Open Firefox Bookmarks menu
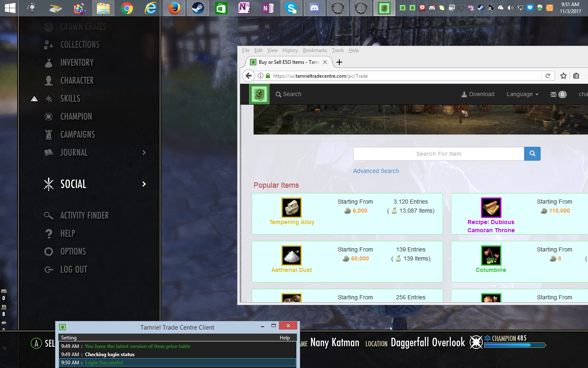The height and width of the screenshot is (368, 588). pos(315,50)
